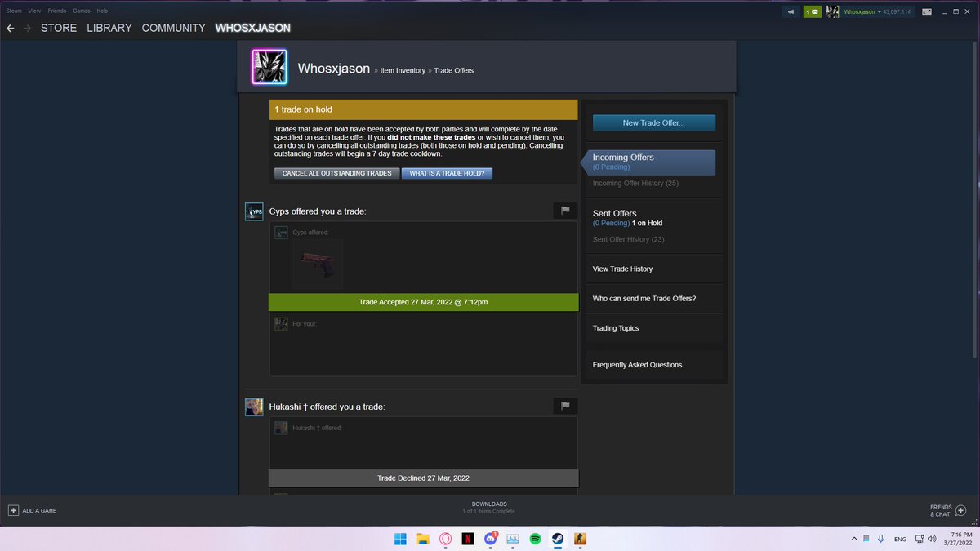Select Incoming Offers section

tap(649, 162)
